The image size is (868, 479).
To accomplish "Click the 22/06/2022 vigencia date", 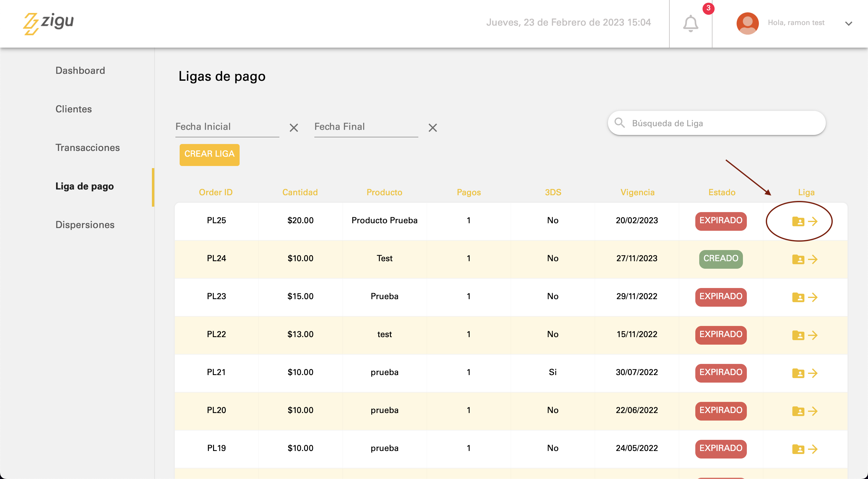I will (637, 410).
